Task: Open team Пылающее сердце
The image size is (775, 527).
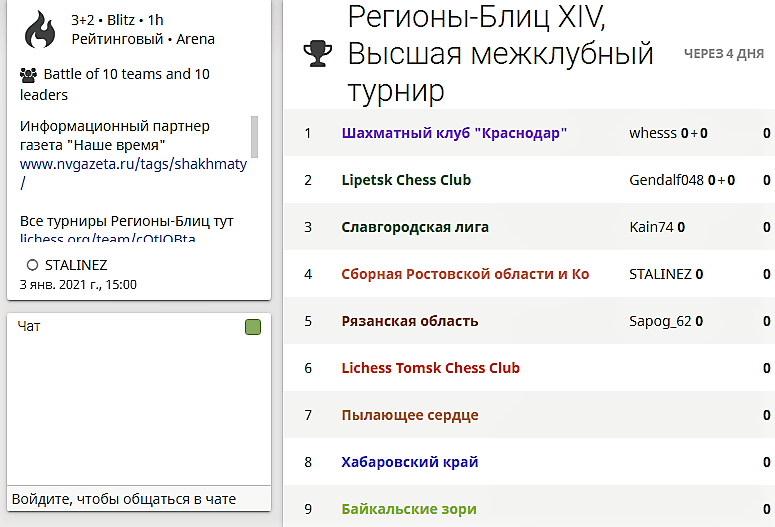Action: (x=410, y=415)
